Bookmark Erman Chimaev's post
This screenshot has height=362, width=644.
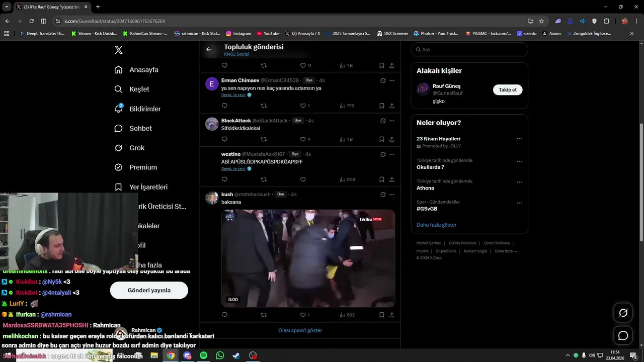(382, 106)
